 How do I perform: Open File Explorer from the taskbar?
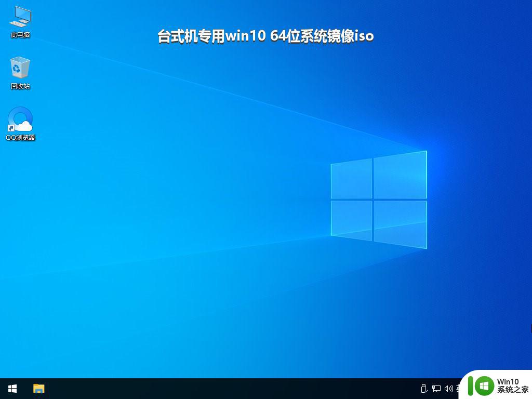pos(39,389)
